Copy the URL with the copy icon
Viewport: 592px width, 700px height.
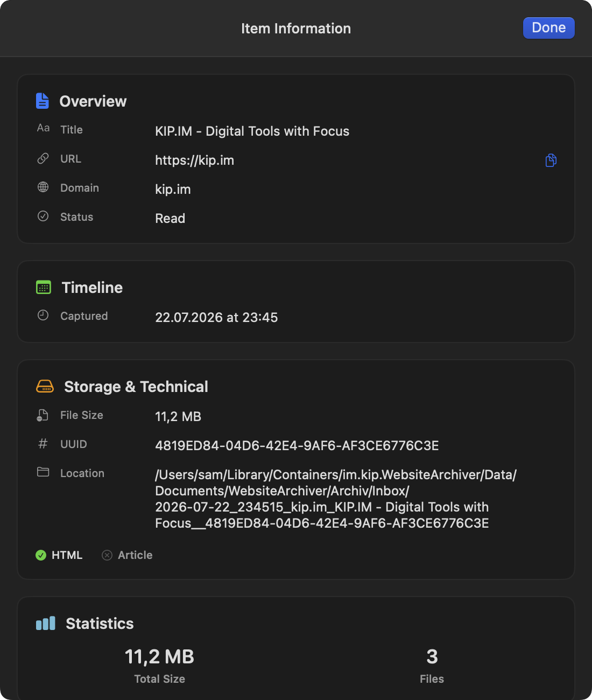click(551, 160)
